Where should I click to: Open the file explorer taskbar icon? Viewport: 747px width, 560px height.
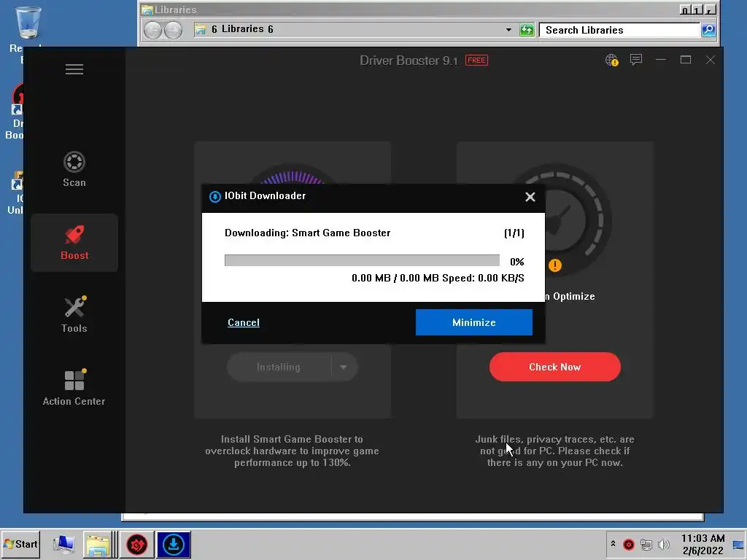click(98, 544)
